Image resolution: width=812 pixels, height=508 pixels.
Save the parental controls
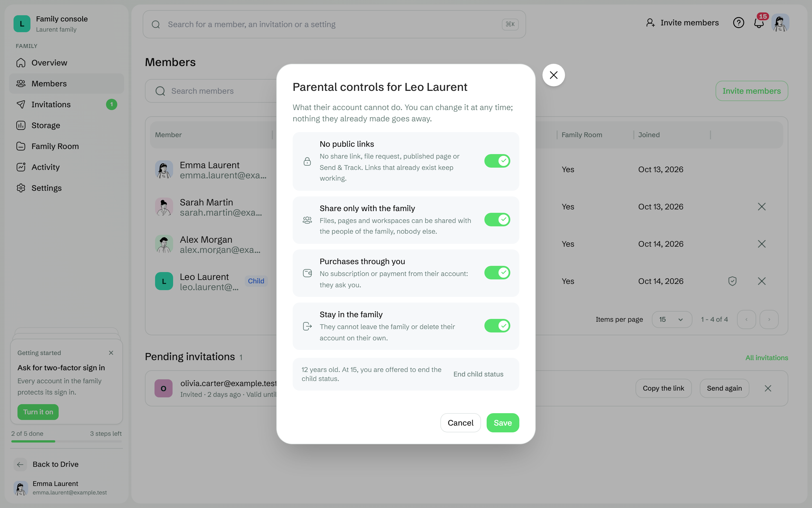pos(503,423)
